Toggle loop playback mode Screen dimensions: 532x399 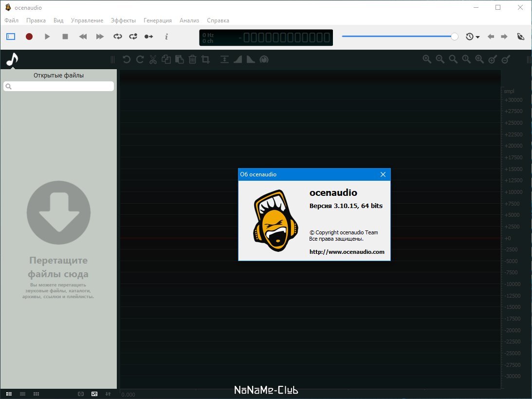coord(117,37)
